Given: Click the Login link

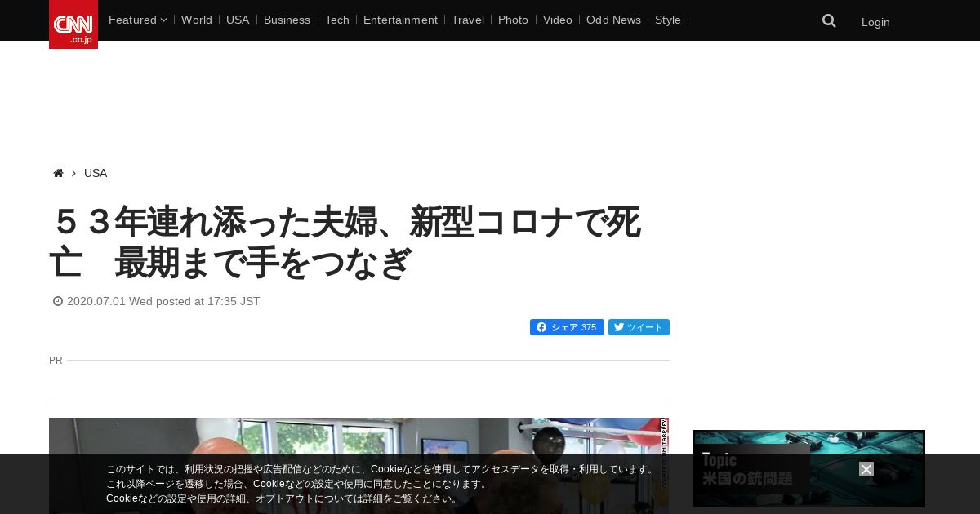Looking at the screenshot, I should pos(875,22).
